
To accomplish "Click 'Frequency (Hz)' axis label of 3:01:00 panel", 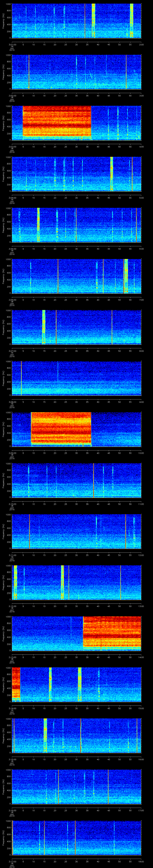I will point(3,21).
